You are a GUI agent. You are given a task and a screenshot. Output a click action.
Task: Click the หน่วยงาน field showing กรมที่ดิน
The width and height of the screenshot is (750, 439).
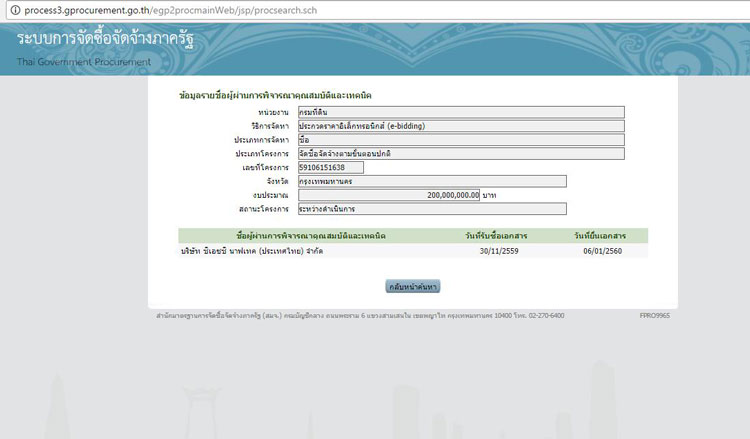pos(459,112)
